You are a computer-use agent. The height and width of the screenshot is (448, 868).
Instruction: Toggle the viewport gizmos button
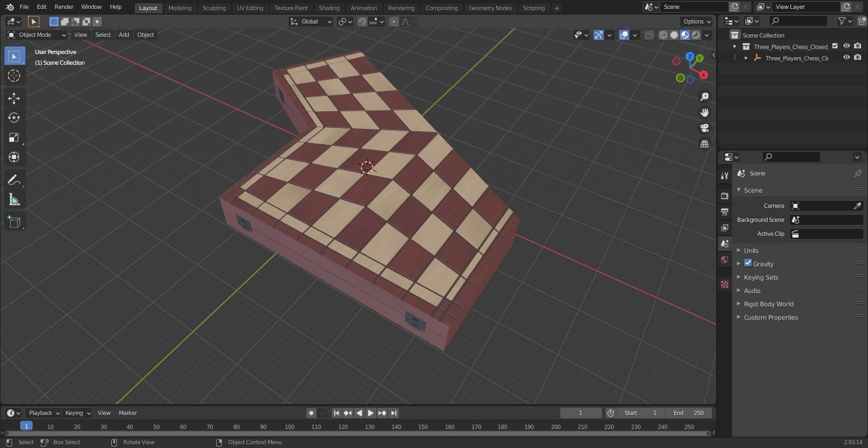click(599, 35)
